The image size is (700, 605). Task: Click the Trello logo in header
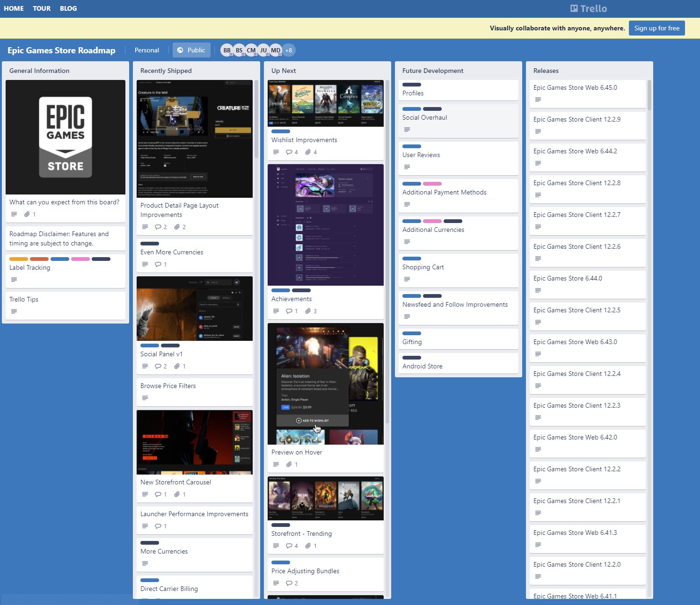[x=588, y=8]
